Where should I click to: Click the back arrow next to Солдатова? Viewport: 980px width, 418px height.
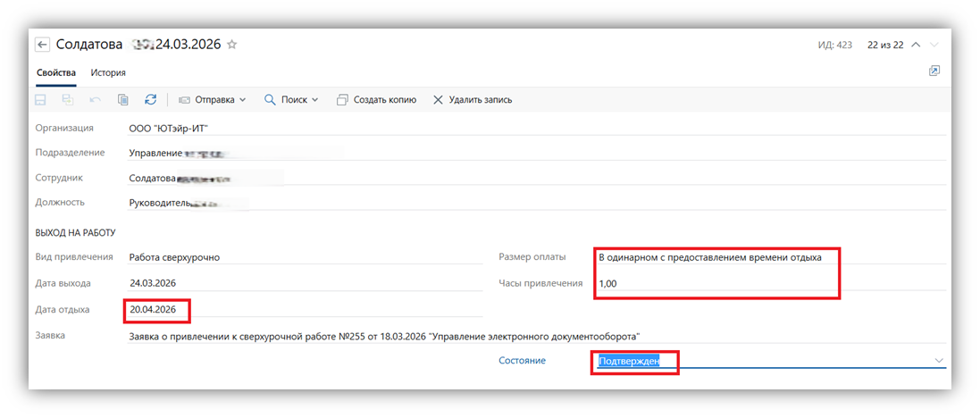click(42, 44)
